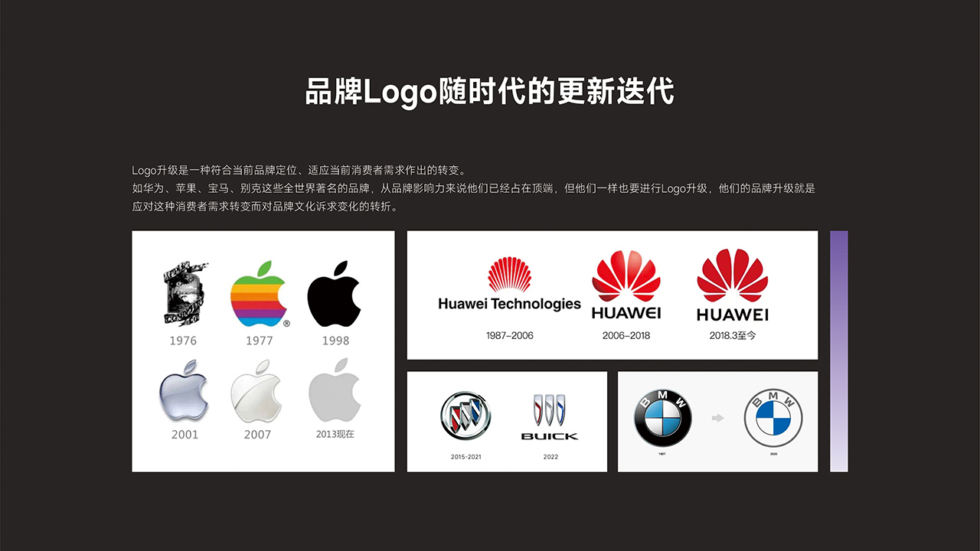The height and width of the screenshot is (551, 980).
Task: Click the purple gradient bar on right
Action: (839, 351)
